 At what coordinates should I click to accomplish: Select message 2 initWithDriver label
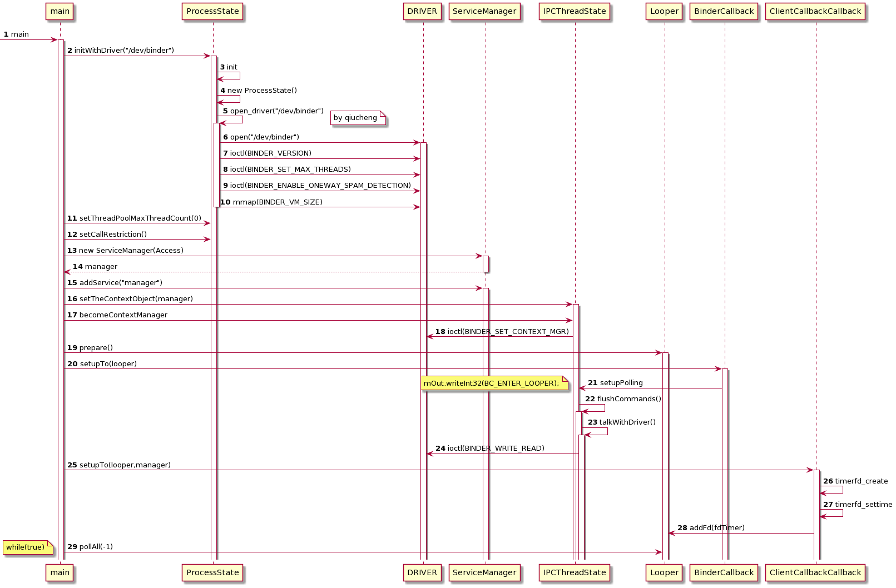click(123, 51)
